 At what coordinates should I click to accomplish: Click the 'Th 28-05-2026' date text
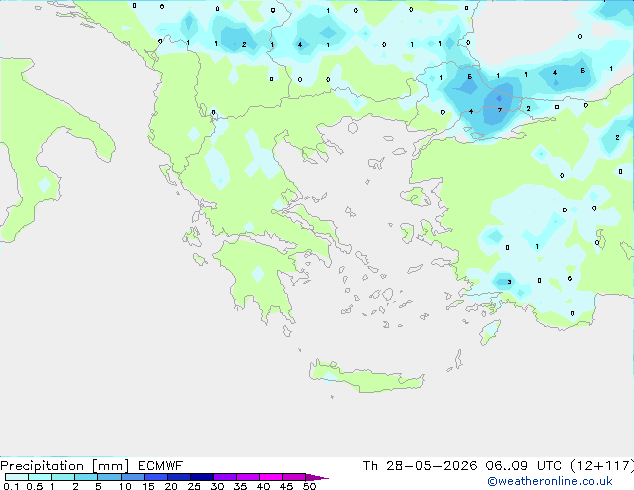point(420,466)
